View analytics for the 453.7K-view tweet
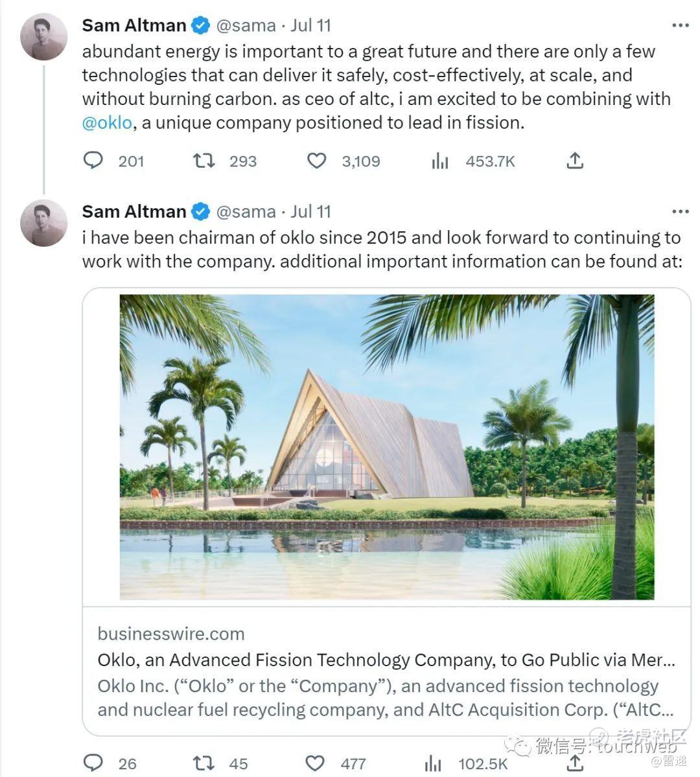The height and width of the screenshot is (777, 700). coord(440,161)
